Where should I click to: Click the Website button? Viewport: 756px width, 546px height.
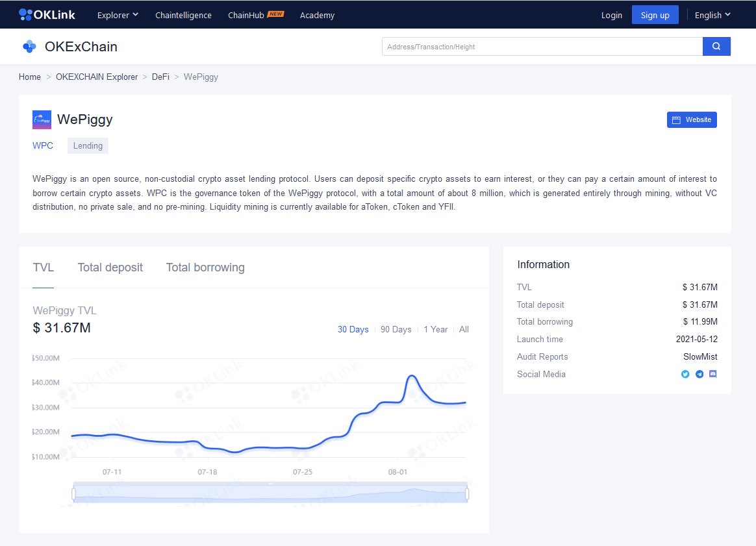pos(692,119)
